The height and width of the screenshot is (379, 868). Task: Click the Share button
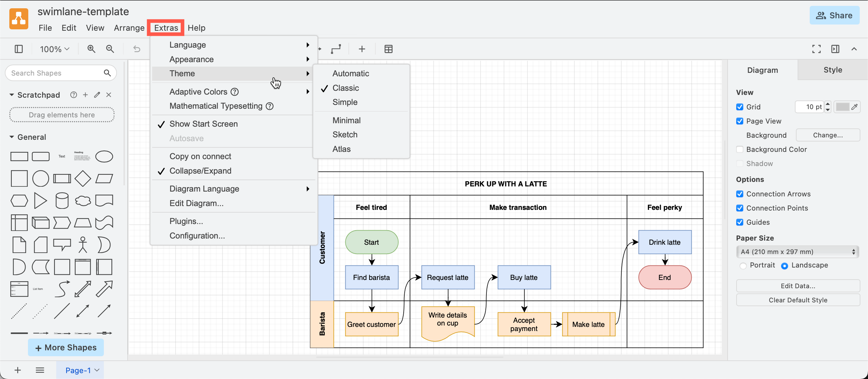click(834, 15)
